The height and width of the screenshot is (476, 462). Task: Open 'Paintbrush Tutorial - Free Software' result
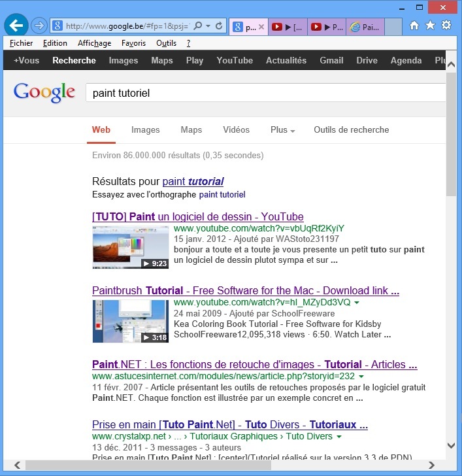246,291
